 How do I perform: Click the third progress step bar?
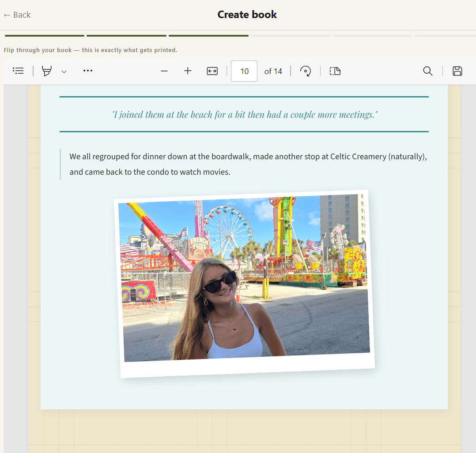tap(208, 36)
